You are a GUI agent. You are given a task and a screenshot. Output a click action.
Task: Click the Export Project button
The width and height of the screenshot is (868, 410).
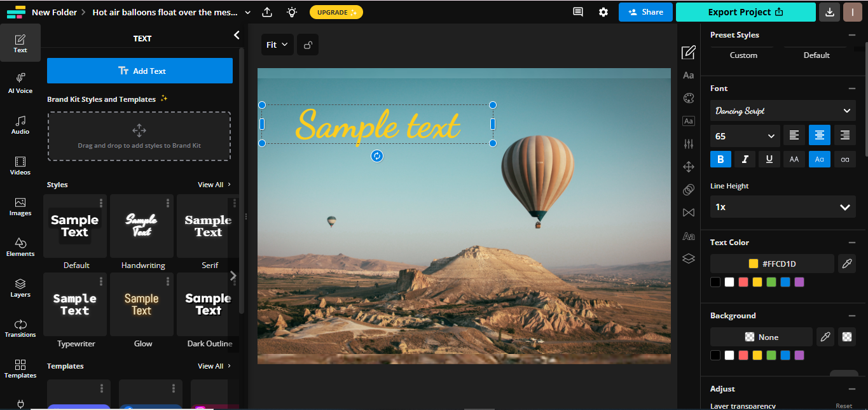745,12
